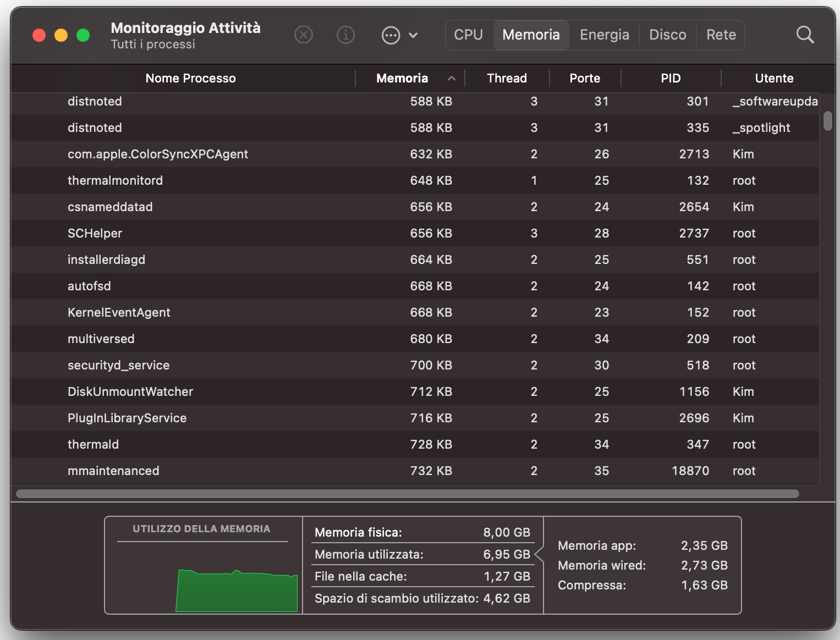Click the horizontal scrollbar at the bottom of the list

407,494
